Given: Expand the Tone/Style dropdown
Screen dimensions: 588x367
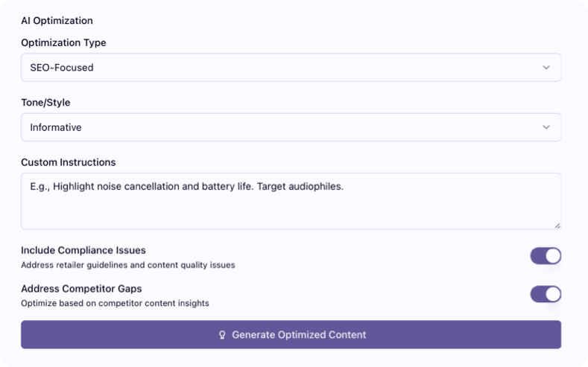Looking at the screenshot, I should [x=291, y=127].
